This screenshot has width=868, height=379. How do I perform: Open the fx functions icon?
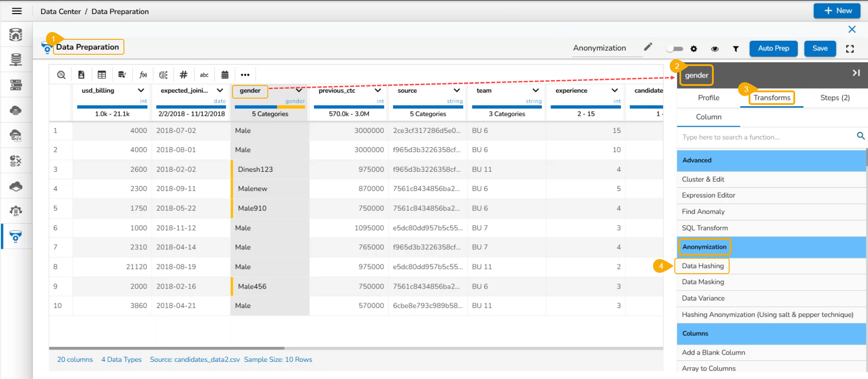point(143,75)
